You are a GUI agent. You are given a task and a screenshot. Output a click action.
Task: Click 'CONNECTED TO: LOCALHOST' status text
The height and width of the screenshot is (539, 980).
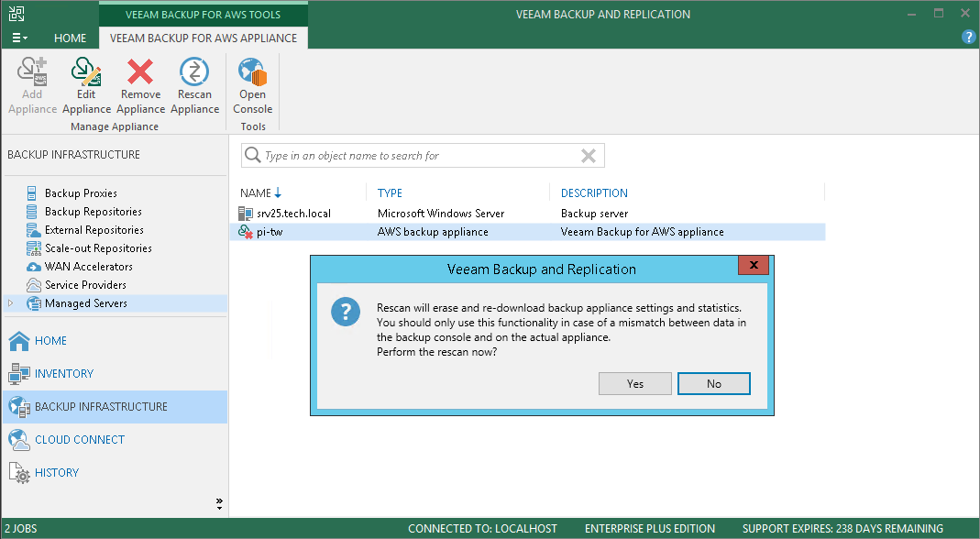coord(482,529)
